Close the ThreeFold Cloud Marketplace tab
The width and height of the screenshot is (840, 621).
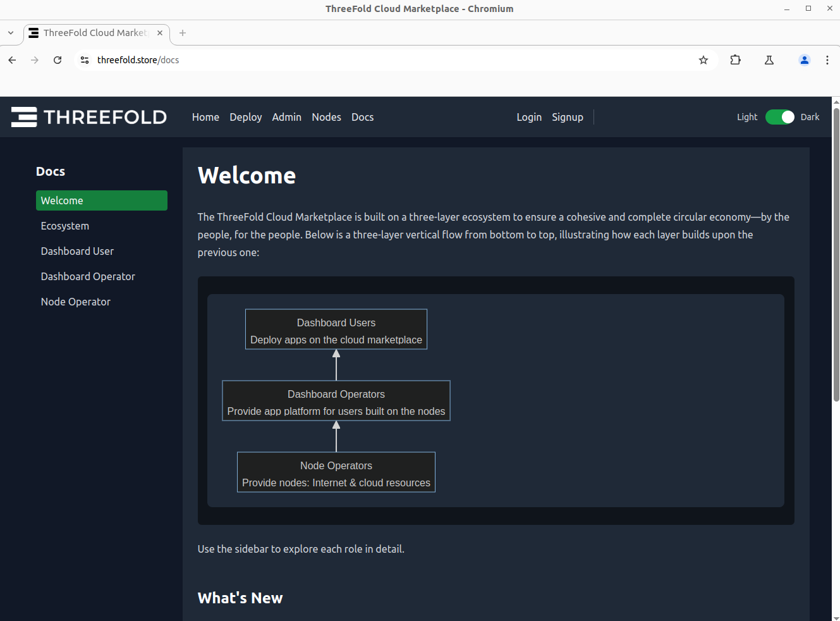(160, 33)
